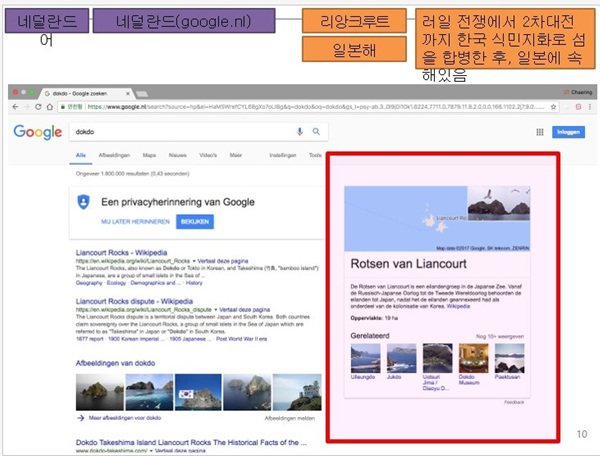Screen dimensions: 600x456
Task: Open the search Tools option
Action: point(315,155)
